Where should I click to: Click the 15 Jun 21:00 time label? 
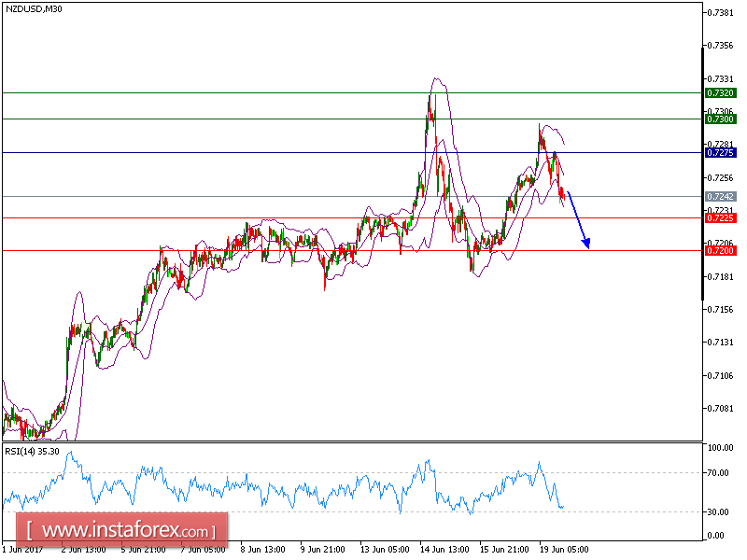pyautogui.click(x=504, y=550)
